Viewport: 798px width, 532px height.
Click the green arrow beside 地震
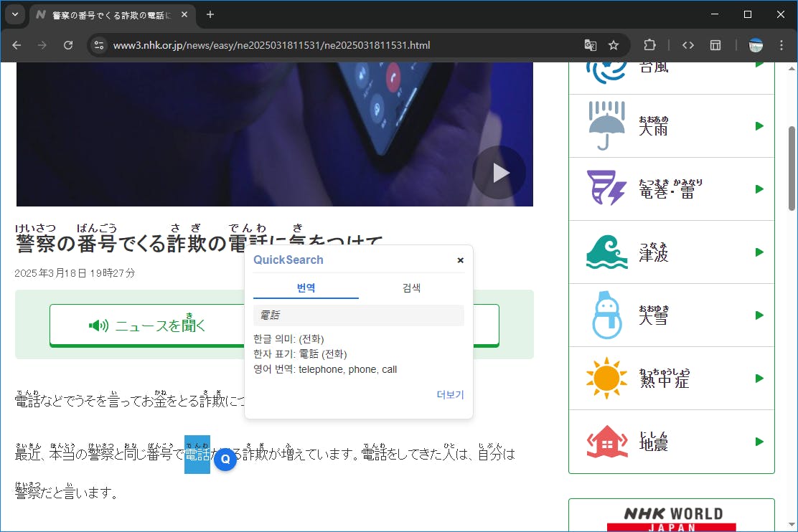pyautogui.click(x=759, y=442)
